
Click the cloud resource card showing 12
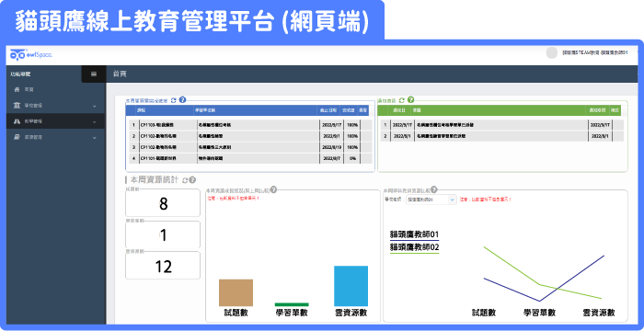point(163,266)
